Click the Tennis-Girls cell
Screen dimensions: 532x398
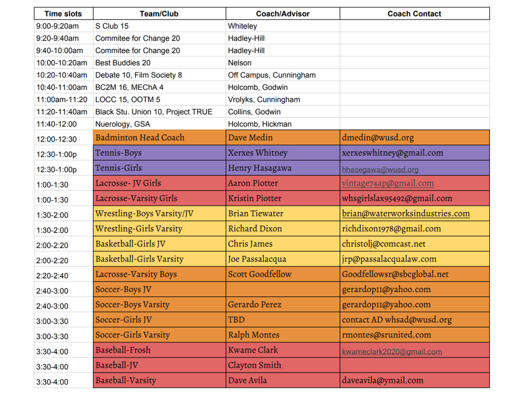point(159,168)
